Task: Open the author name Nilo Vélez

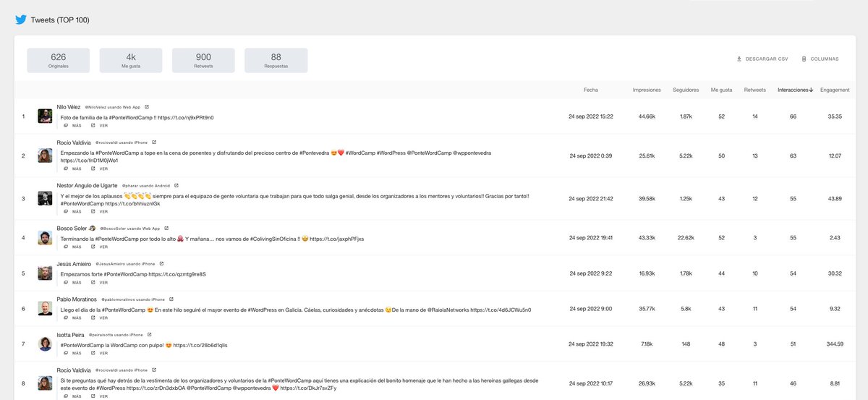Action: pyautogui.click(x=69, y=106)
